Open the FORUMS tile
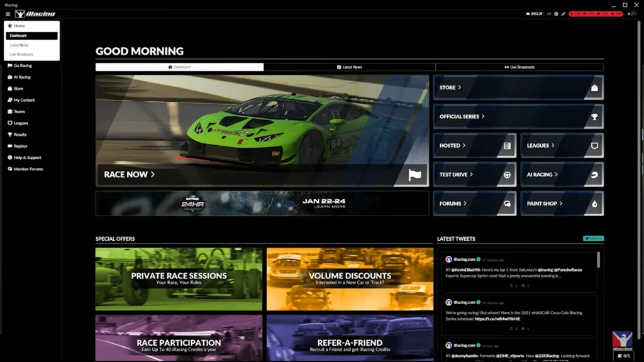 (474, 204)
